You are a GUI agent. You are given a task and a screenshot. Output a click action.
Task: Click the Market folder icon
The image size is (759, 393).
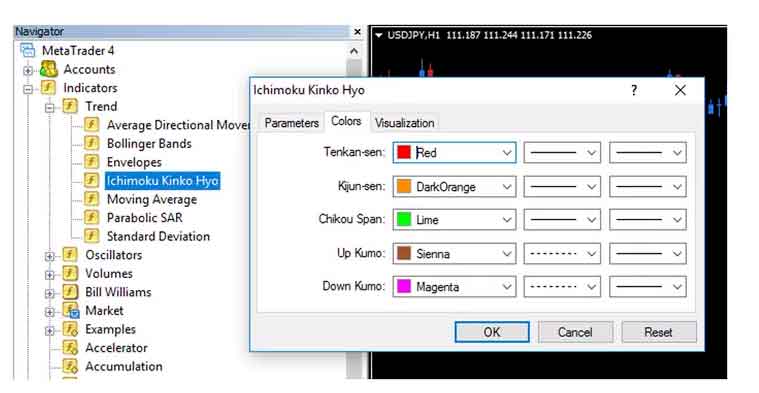click(71, 311)
